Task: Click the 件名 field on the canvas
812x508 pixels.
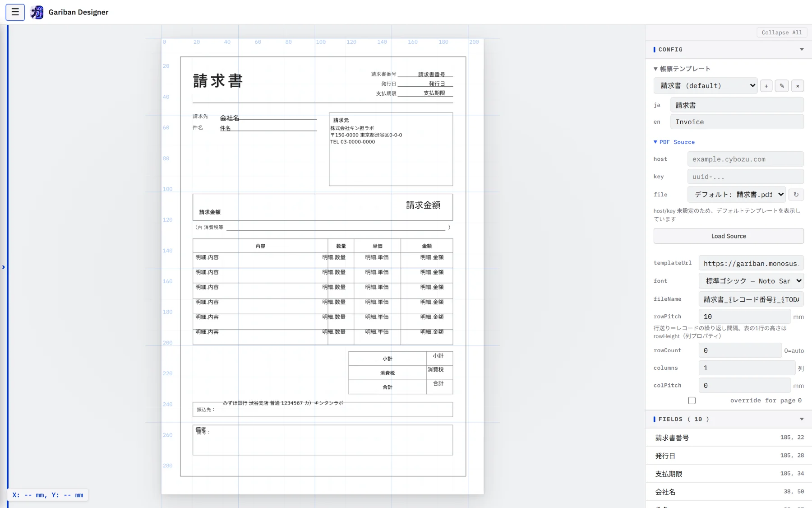Action: coord(225,128)
